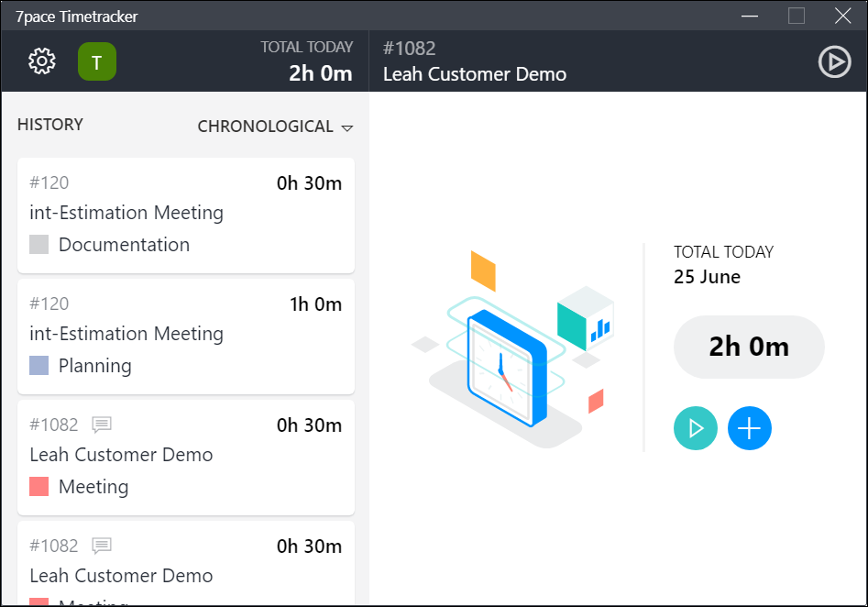Open settings with the gear icon
The image size is (868, 607).
coord(42,61)
